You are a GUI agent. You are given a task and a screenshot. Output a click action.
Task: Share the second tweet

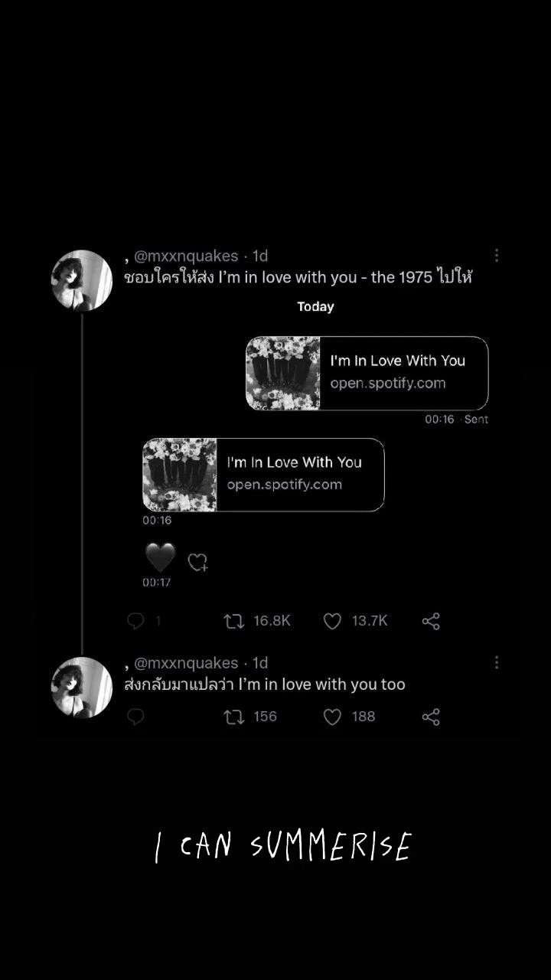[431, 717]
